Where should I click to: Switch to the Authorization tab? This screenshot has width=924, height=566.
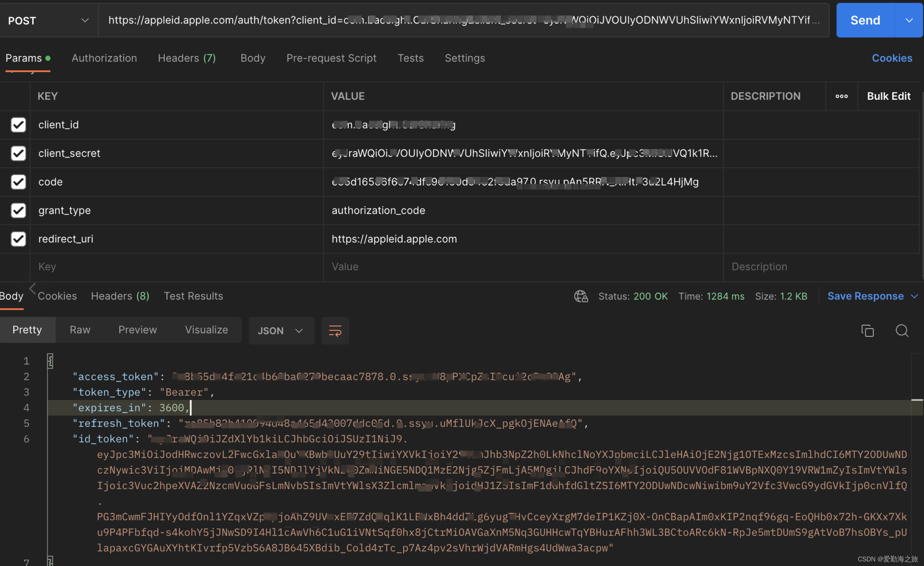coord(104,58)
